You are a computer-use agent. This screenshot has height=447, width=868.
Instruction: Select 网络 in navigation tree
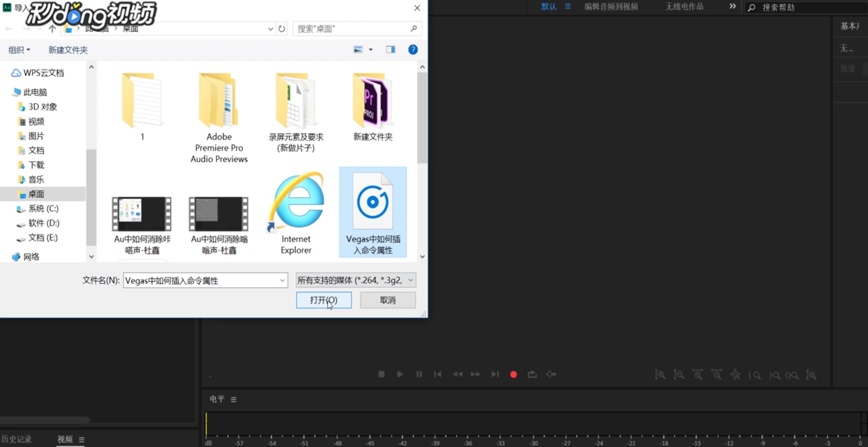coord(26,257)
